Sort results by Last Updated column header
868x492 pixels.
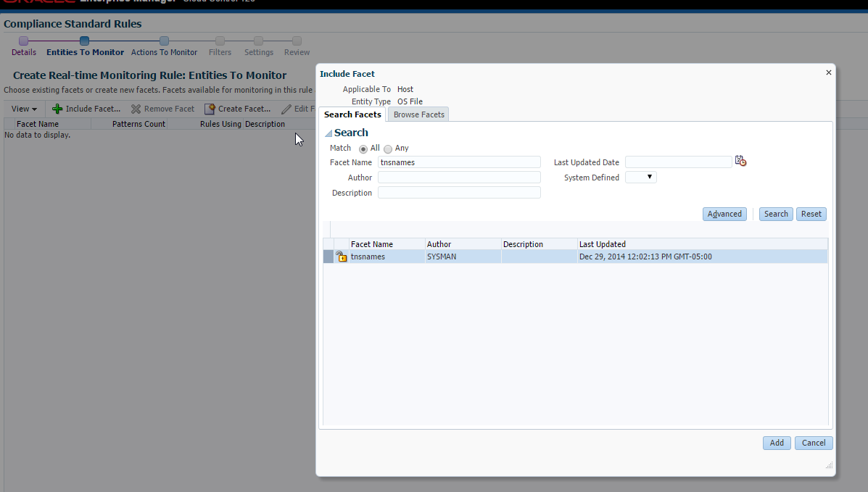point(703,244)
